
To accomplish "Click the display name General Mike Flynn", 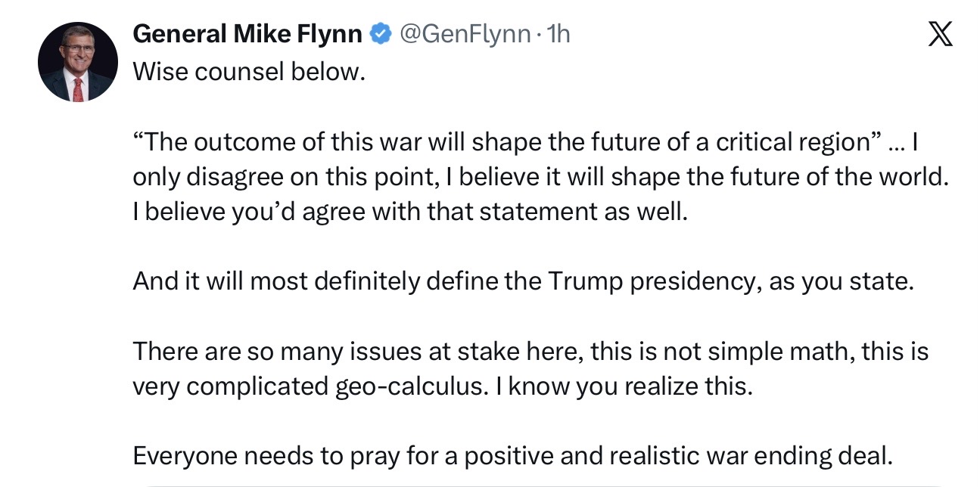I will click(249, 34).
